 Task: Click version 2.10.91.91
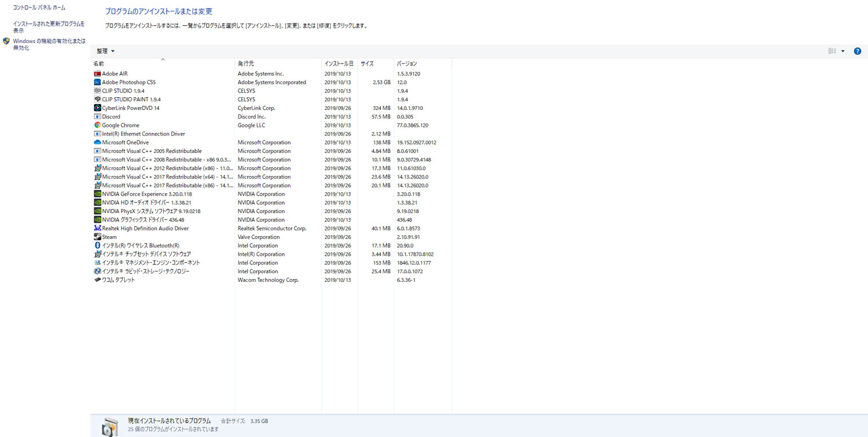point(409,237)
